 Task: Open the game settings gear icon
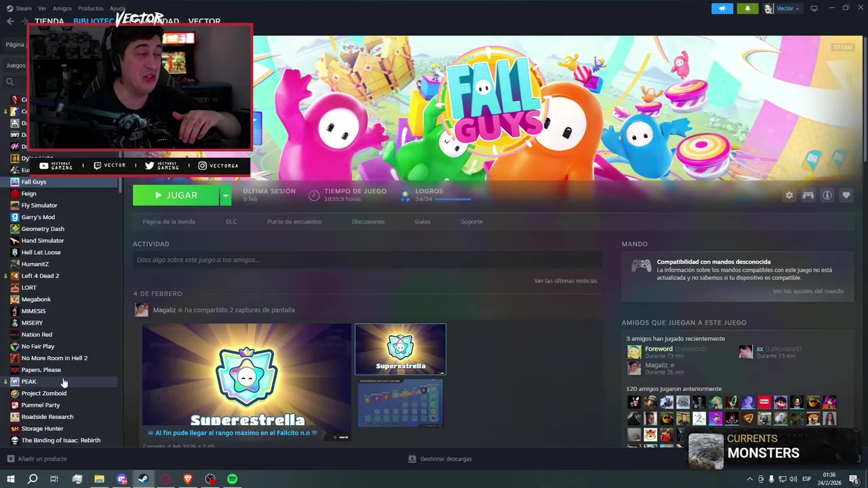[x=789, y=195]
